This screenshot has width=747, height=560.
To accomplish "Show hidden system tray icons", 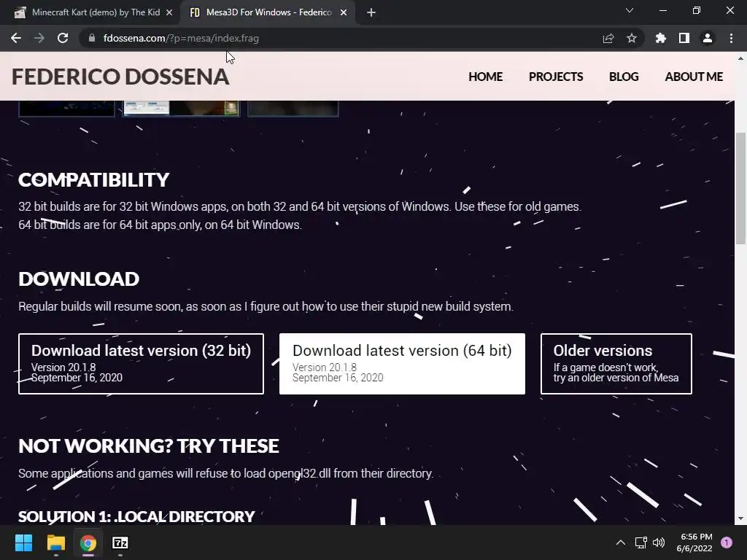I will pos(620,542).
